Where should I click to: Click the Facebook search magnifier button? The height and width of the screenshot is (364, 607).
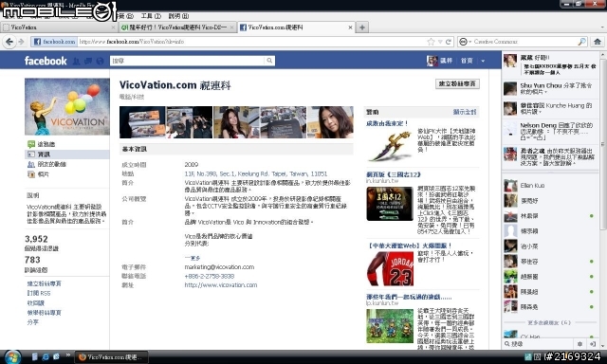(x=269, y=61)
